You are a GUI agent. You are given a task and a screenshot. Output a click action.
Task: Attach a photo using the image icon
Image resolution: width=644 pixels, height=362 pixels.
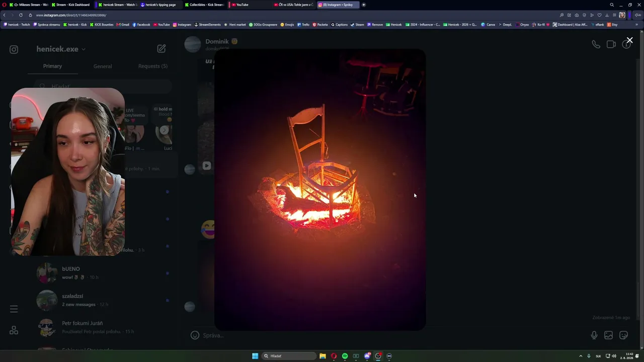(x=609, y=335)
